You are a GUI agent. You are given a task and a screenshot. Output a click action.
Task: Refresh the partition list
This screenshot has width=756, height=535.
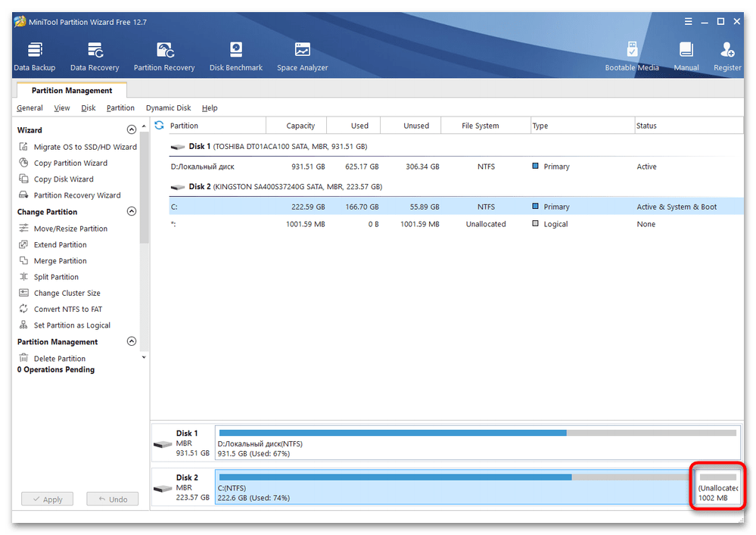point(160,126)
